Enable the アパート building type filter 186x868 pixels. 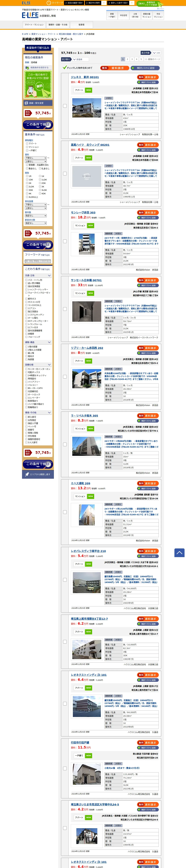point(27,144)
